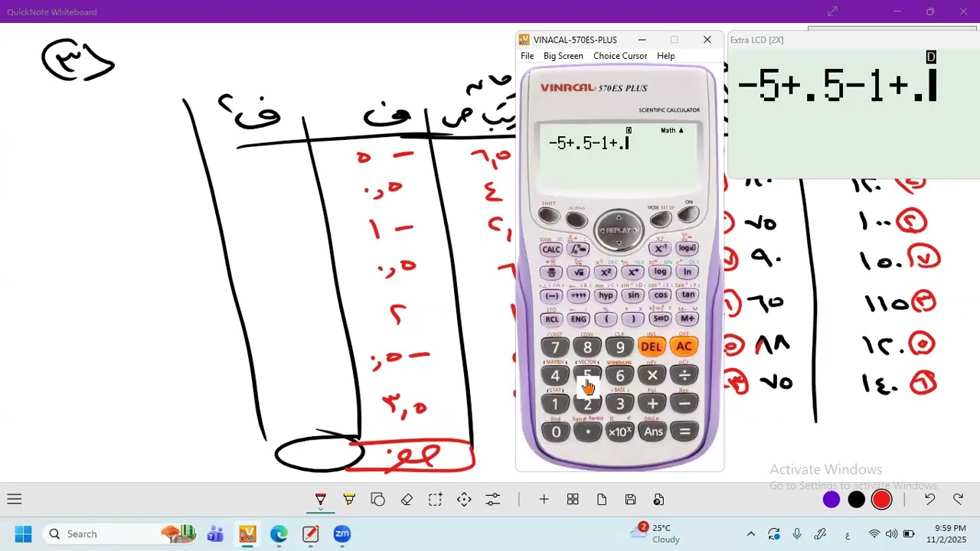Click the REPLAY directional pad
980x551 pixels.
pos(619,230)
